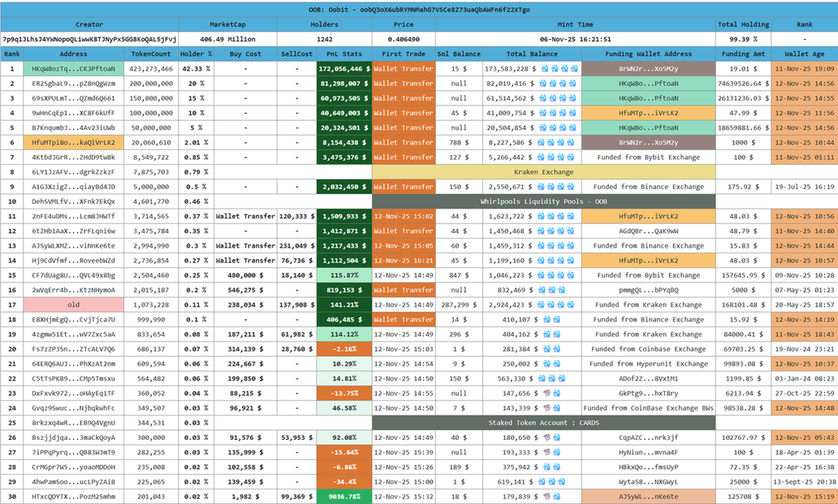Open funding wallet AJSyWL...nKe6te in rank 30
This screenshot has width=838, height=504.
click(649, 497)
